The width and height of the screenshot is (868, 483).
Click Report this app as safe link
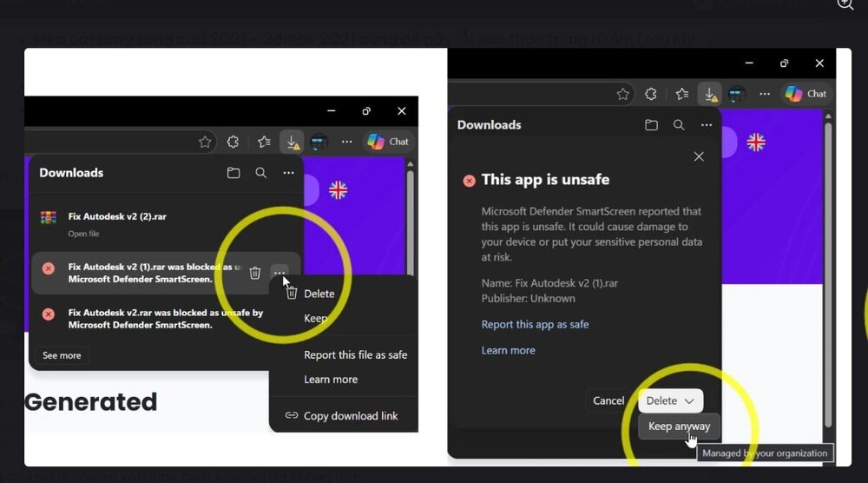click(x=535, y=325)
